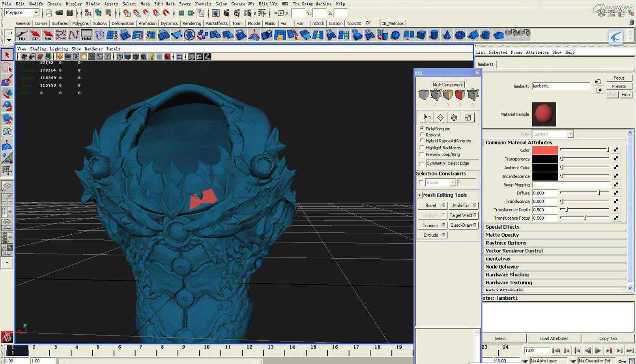
Task: Collapse the Mesh Editing Tools section
Action: point(419,195)
